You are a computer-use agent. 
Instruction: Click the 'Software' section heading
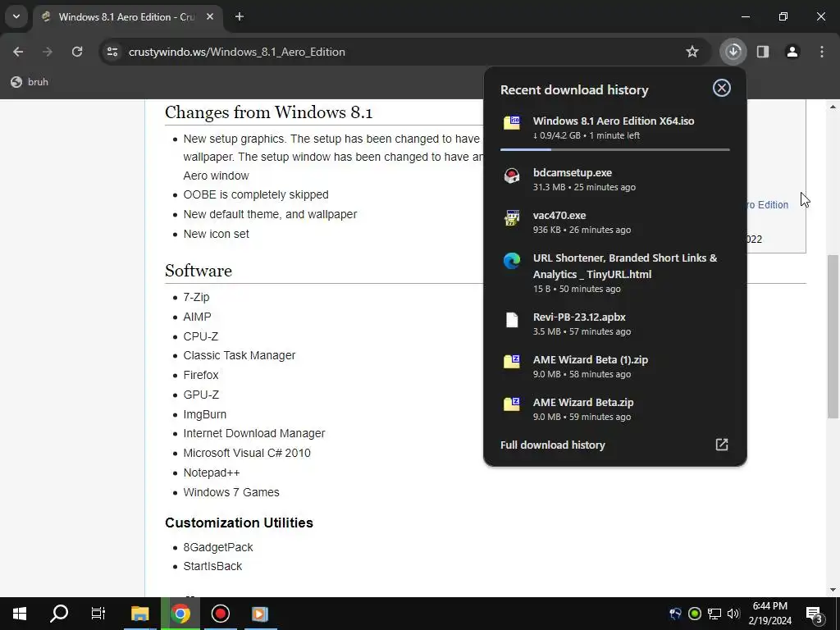[199, 271]
